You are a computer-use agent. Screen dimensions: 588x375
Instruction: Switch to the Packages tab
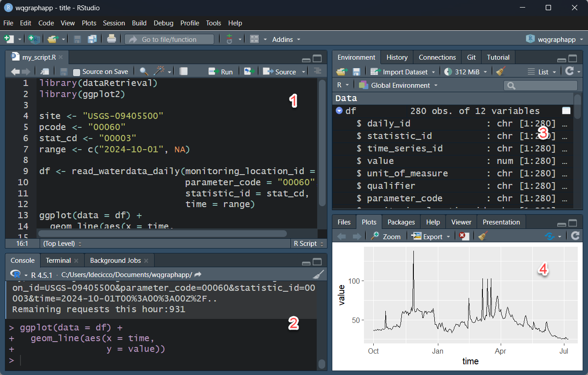[401, 222]
